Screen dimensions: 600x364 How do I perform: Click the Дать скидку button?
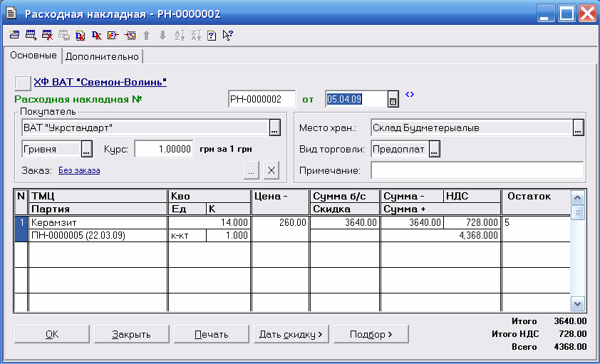click(x=291, y=334)
